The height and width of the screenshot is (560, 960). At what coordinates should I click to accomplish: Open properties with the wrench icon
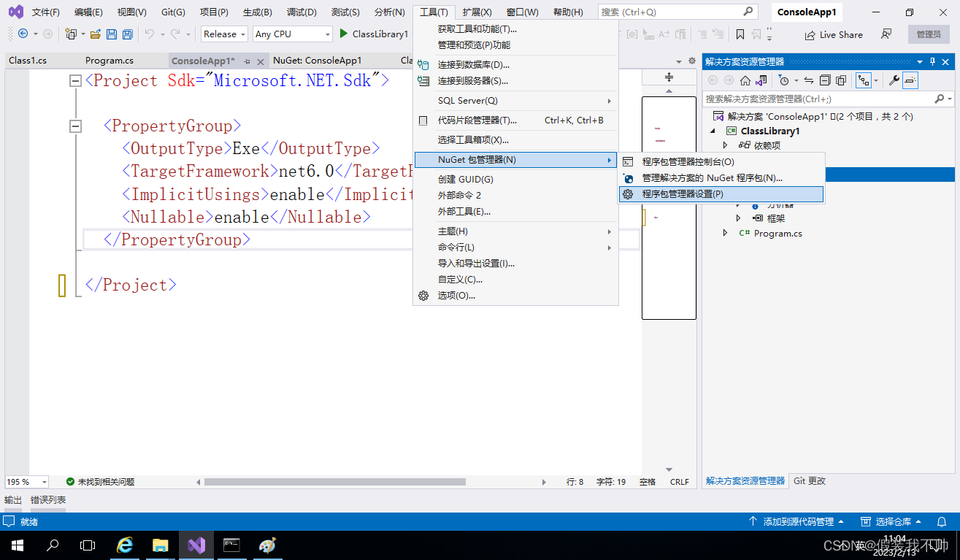pos(894,80)
